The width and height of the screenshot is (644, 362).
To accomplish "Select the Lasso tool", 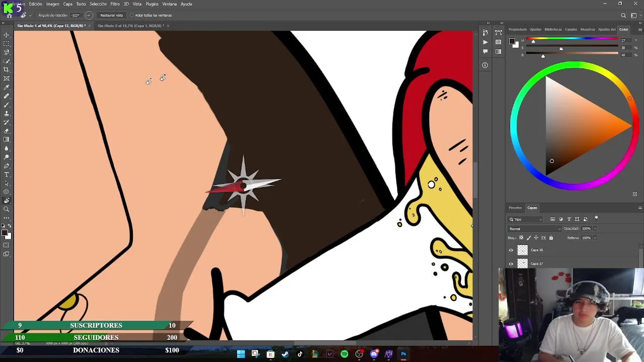I will coord(7,52).
